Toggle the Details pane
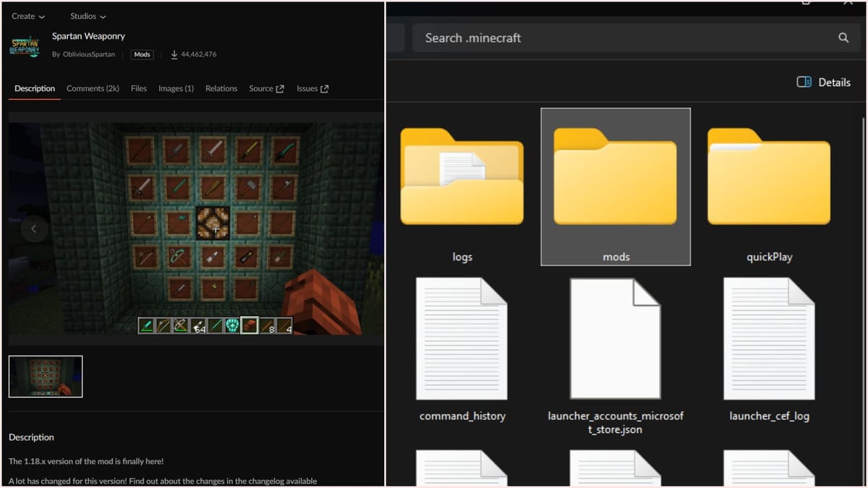The image size is (868, 488). click(x=823, y=82)
